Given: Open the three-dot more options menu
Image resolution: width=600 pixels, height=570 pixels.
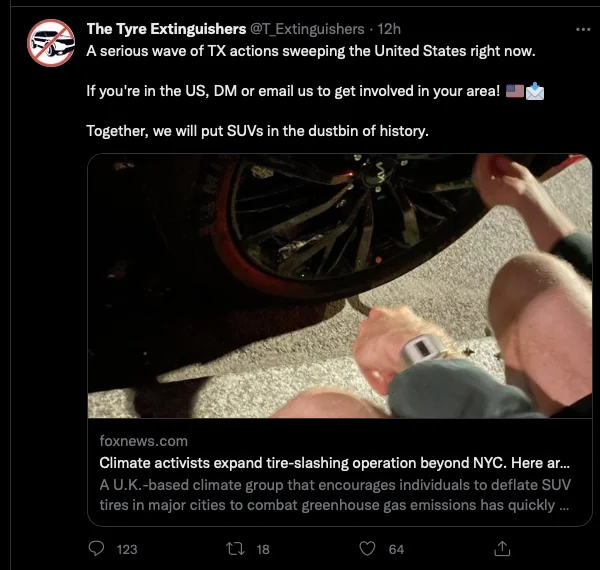Looking at the screenshot, I should 583,29.
